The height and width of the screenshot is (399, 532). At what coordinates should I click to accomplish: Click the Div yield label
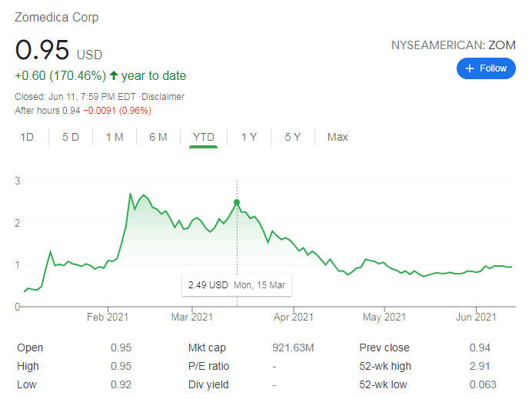[208, 384]
